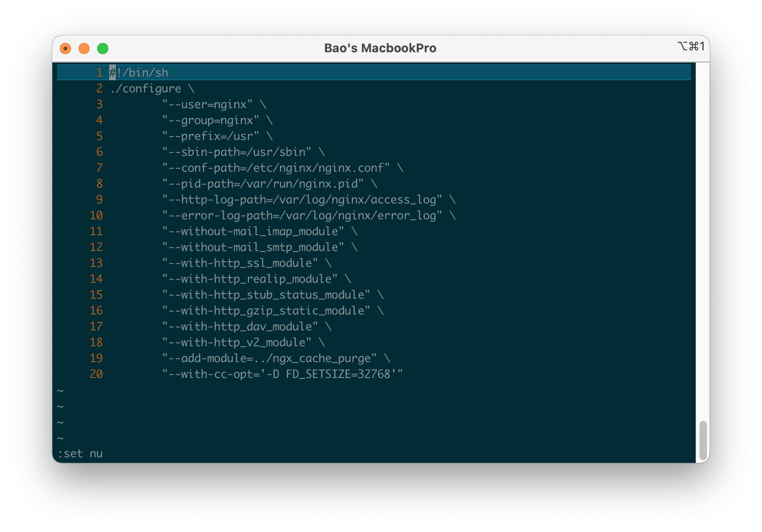762x532 pixels.
Task: Click the ./configure command text
Action: click(x=146, y=89)
